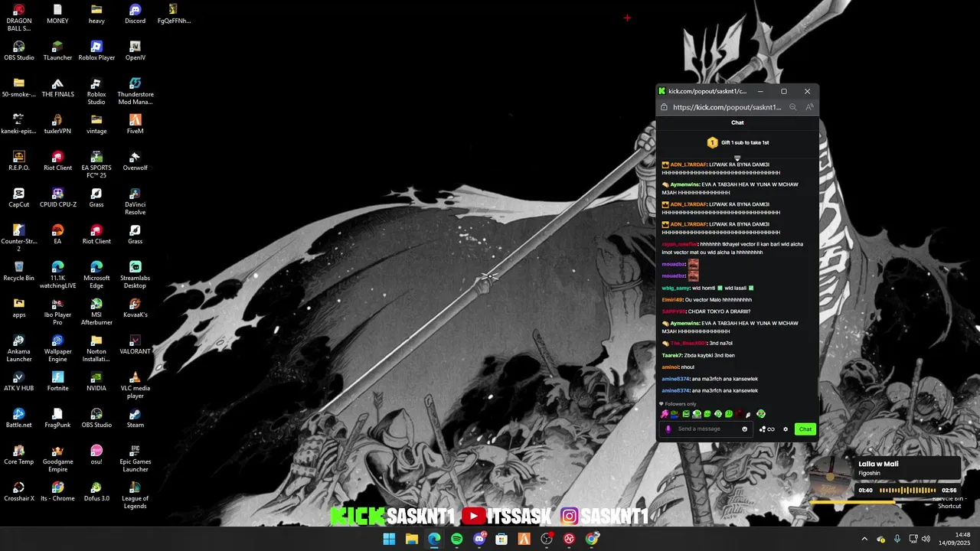Click the OBS Studio taskbar icon

[547, 539]
